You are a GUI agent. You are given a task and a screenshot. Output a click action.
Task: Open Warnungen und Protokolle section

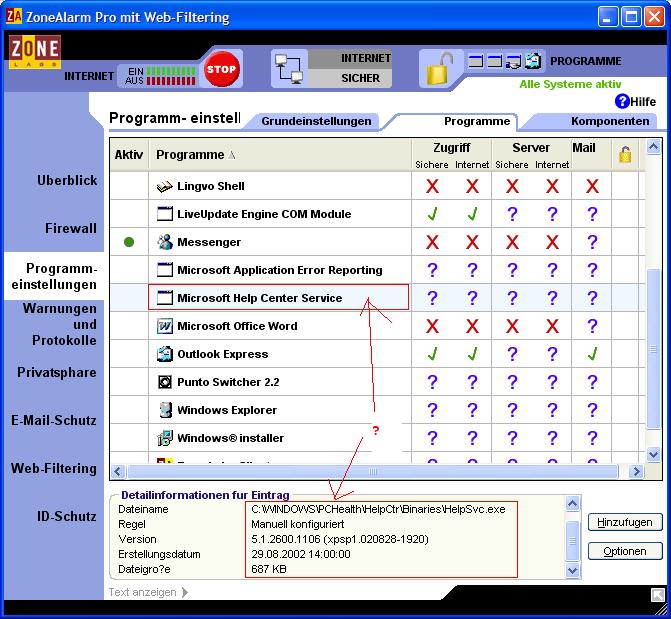coord(59,324)
